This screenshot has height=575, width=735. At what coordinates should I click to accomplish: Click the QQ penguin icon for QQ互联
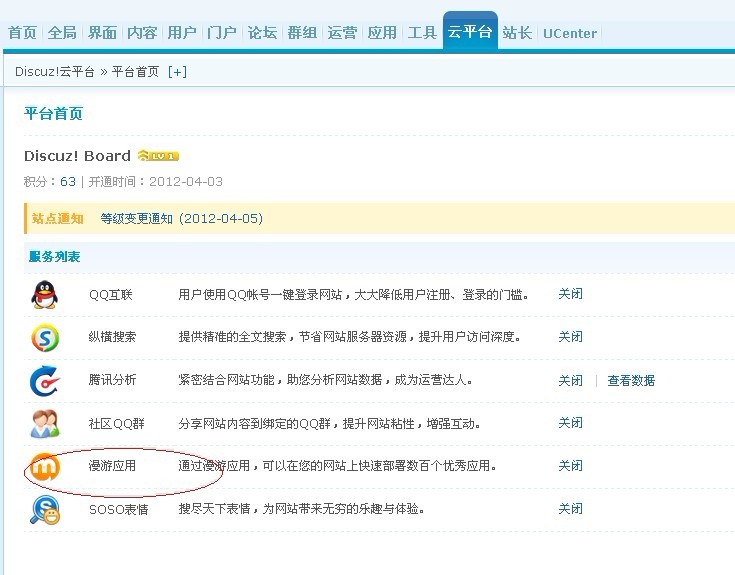tap(45, 295)
